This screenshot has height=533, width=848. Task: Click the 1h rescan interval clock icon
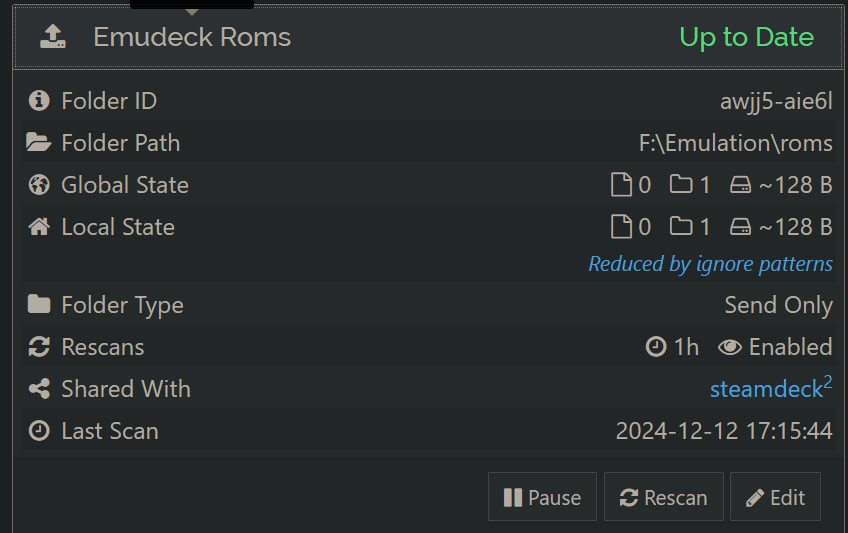pyautogui.click(x=656, y=347)
